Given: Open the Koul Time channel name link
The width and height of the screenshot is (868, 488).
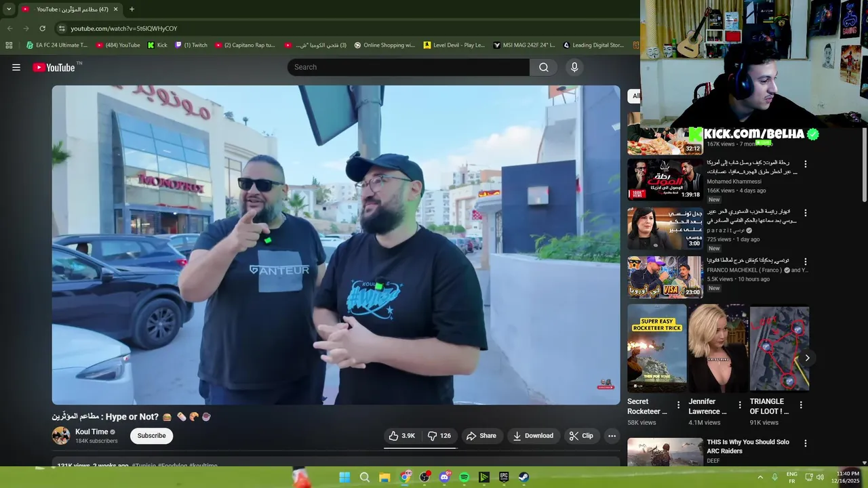Looking at the screenshot, I should [x=92, y=432].
